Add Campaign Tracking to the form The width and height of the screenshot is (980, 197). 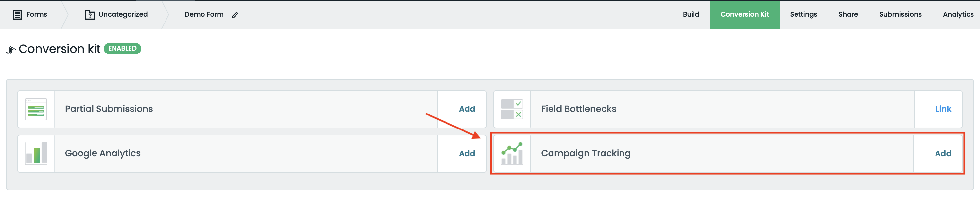click(943, 153)
